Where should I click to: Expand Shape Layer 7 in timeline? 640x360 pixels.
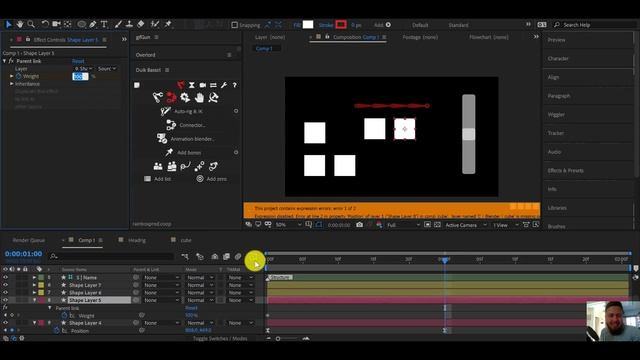pos(34,285)
